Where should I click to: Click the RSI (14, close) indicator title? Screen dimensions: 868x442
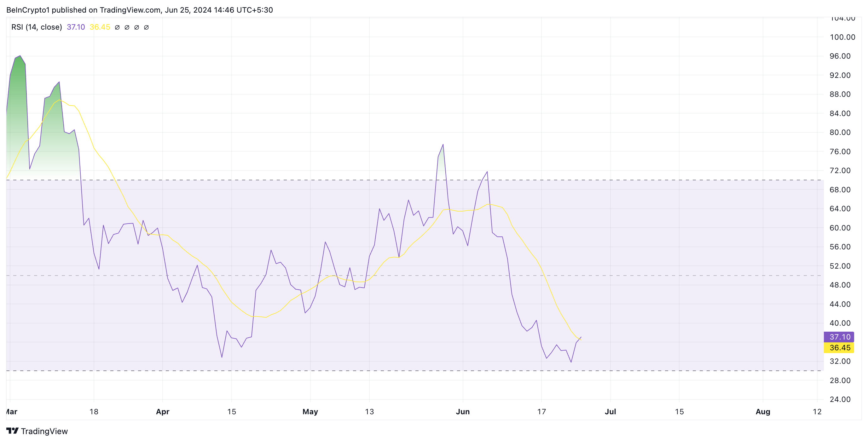point(36,27)
